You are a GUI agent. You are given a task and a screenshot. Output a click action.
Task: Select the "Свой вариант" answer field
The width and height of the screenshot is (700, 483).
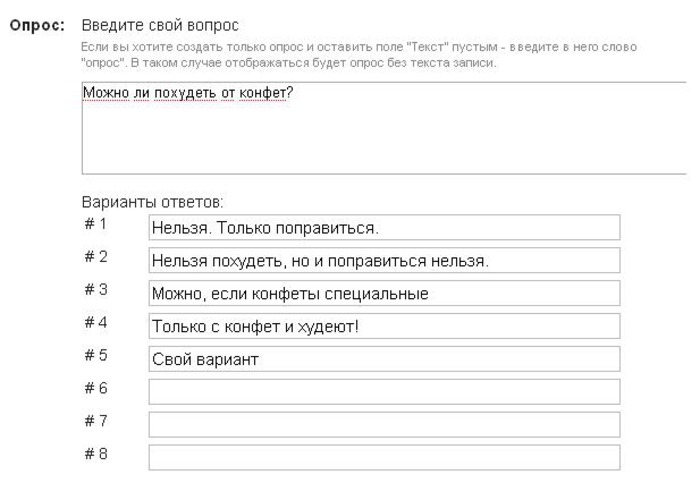(x=384, y=359)
